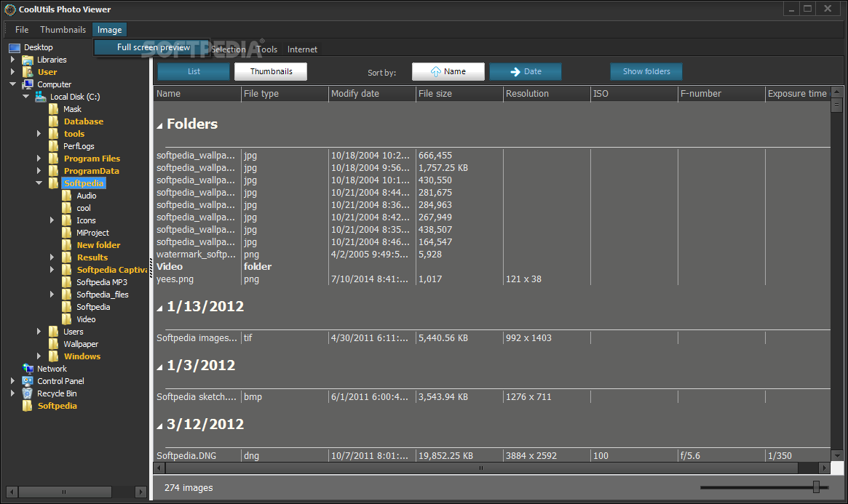Image resolution: width=848 pixels, height=504 pixels.
Task: Sort by the Resolution column header
Action: [547, 93]
